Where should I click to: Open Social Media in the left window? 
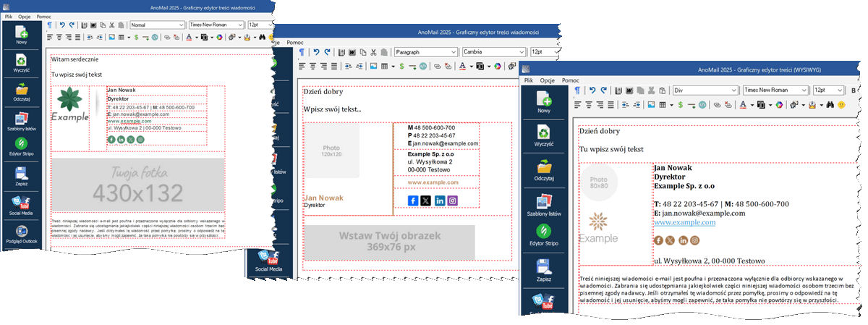[21, 206]
